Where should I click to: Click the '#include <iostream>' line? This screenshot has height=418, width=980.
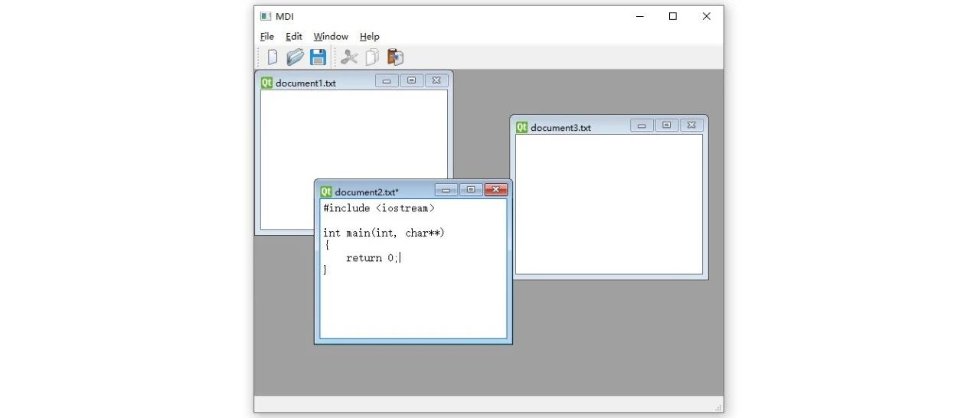point(379,208)
